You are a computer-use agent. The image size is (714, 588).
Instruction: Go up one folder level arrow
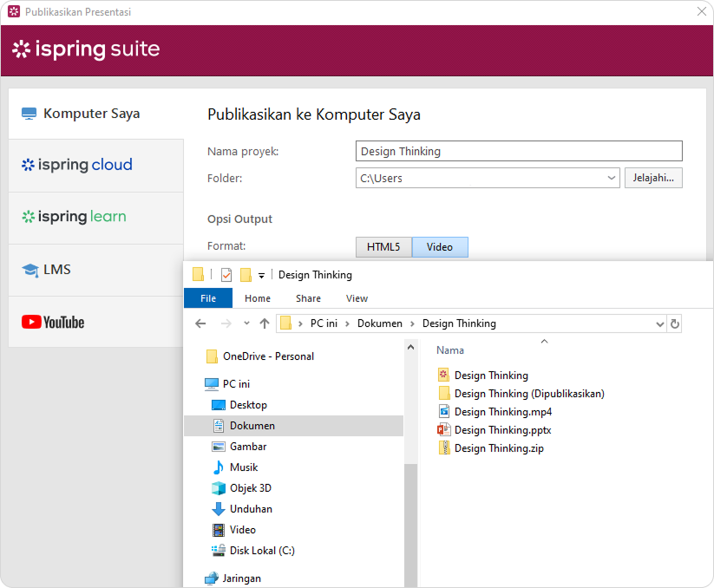265,323
